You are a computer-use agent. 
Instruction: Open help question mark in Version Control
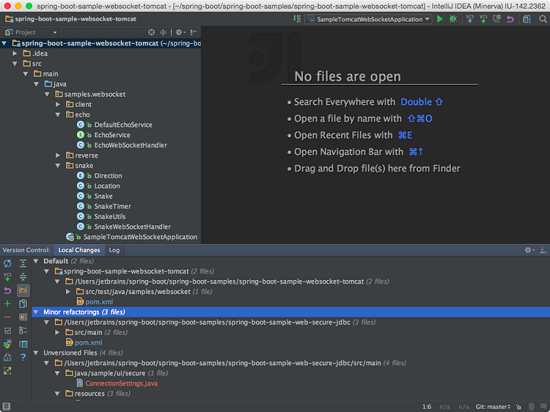point(23,357)
